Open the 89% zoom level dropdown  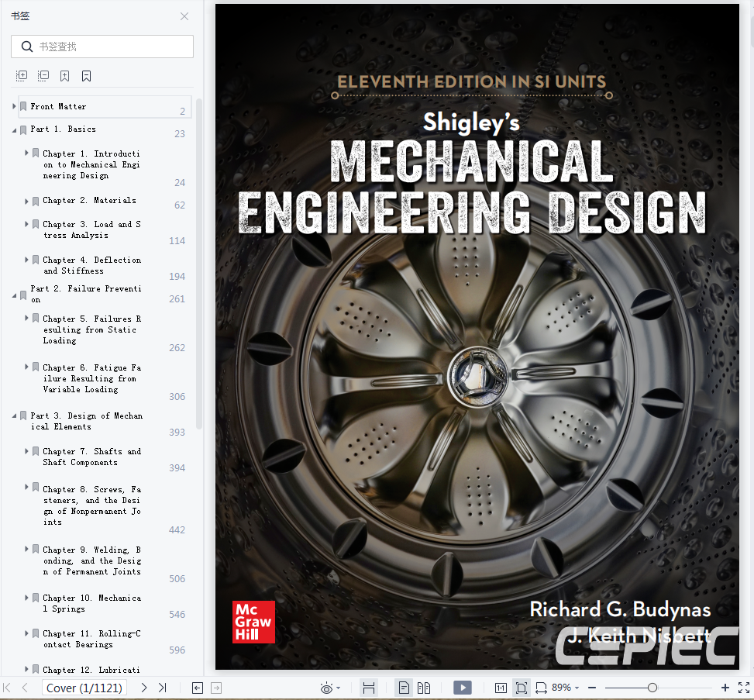577,688
